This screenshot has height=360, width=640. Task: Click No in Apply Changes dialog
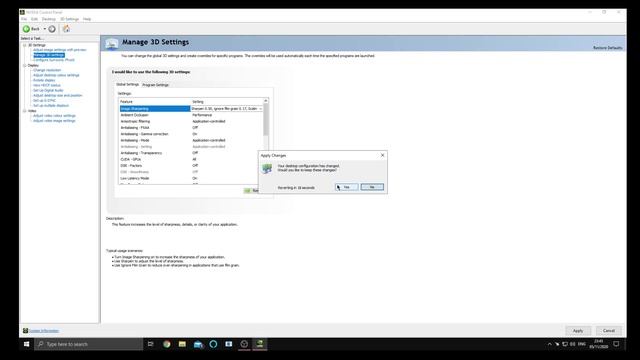pyautogui.click(x=372, y=187)
